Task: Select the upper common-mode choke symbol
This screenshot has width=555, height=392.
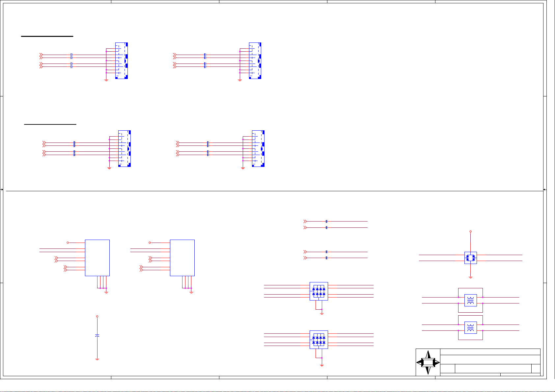Action: click(x=470, y=300)
